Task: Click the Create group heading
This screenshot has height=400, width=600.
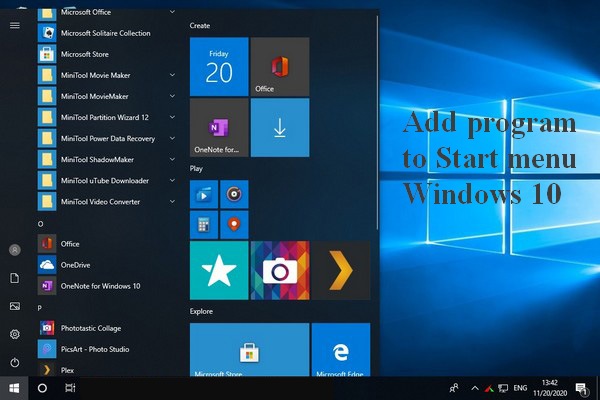Action: pyautogui.click(x=200, y=26)
